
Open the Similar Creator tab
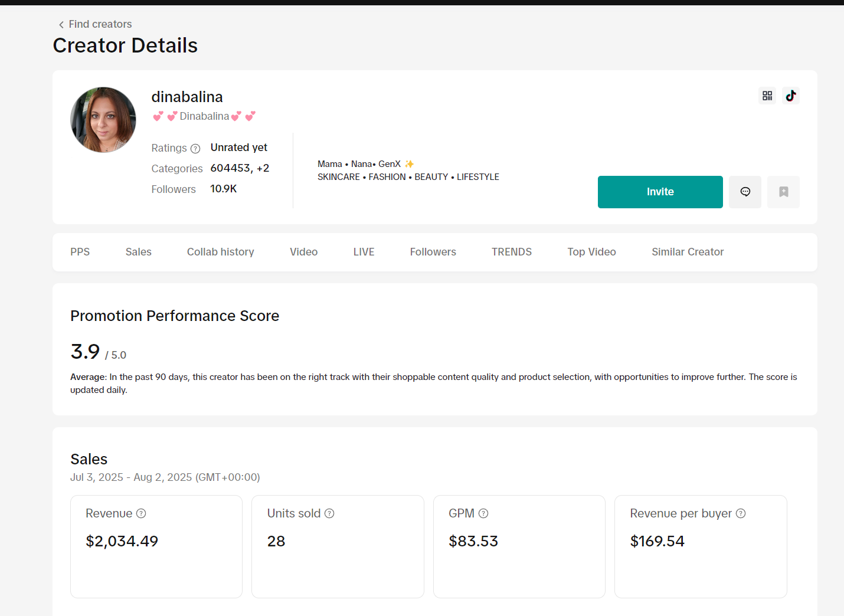688,252
